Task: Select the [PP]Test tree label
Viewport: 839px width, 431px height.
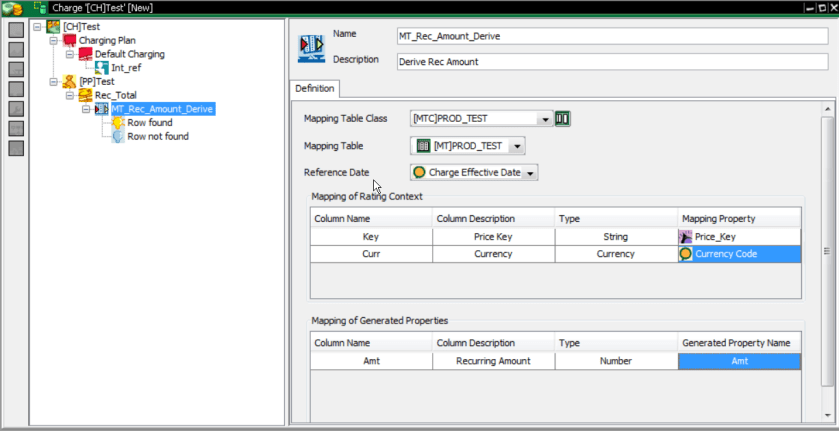Action: click(x=97, y=82)
